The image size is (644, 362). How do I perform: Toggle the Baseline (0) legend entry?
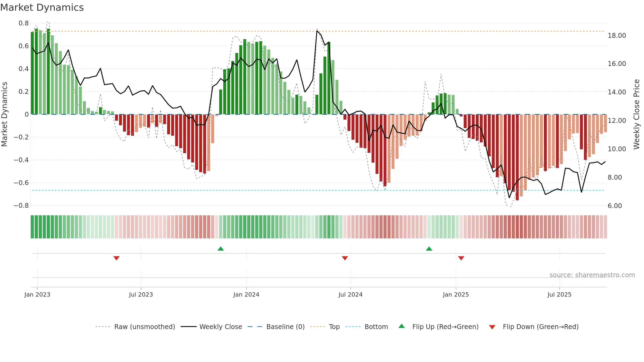(x=276, y=327)
